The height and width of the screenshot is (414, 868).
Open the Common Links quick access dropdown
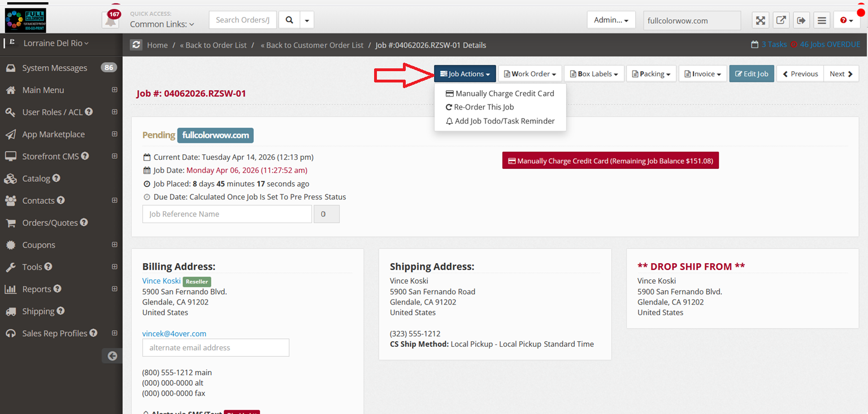(x=162, y=24)
